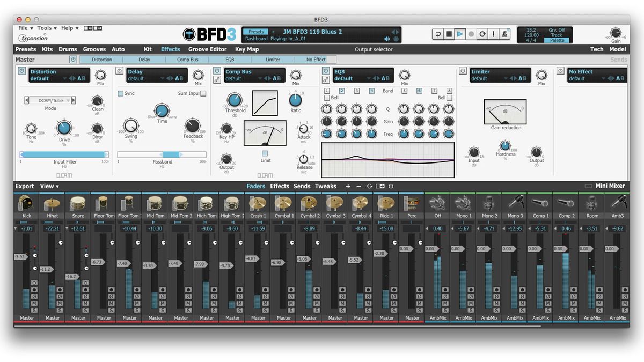Click the panic exclamation mark button
The height and width of the screenshot is (362, 644).
[494, 34]
